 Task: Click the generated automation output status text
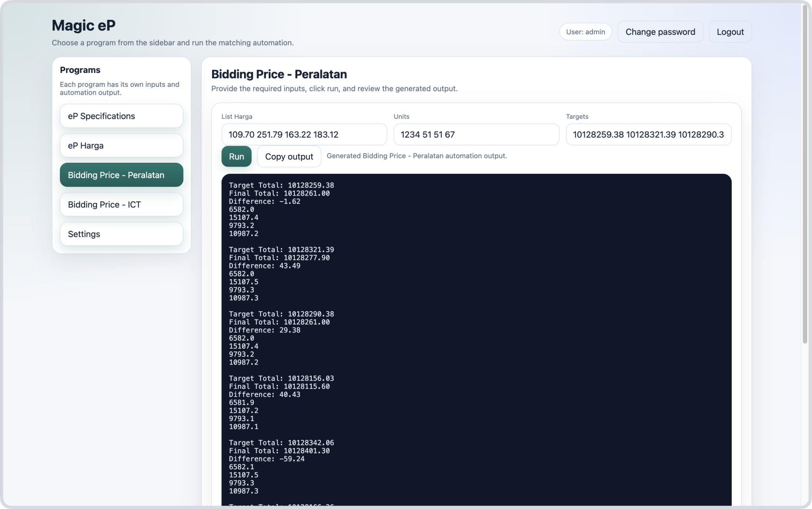[417, 156]
